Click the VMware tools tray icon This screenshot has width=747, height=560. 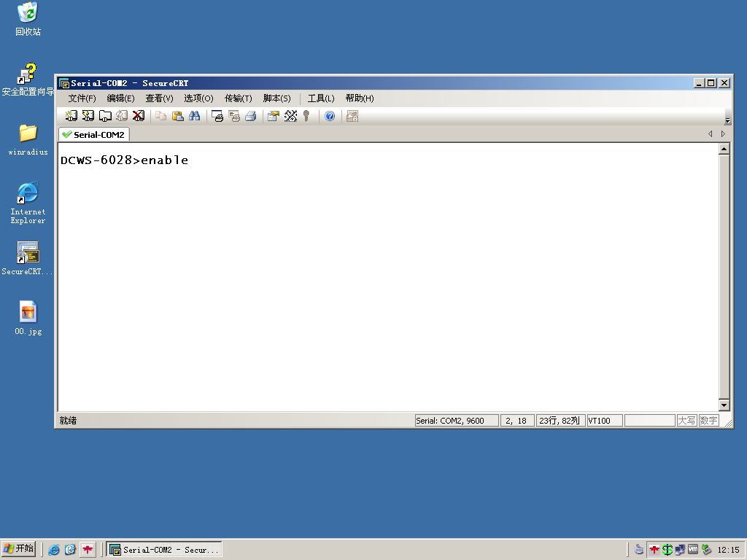pyautogui.click(x=693, y=550)
